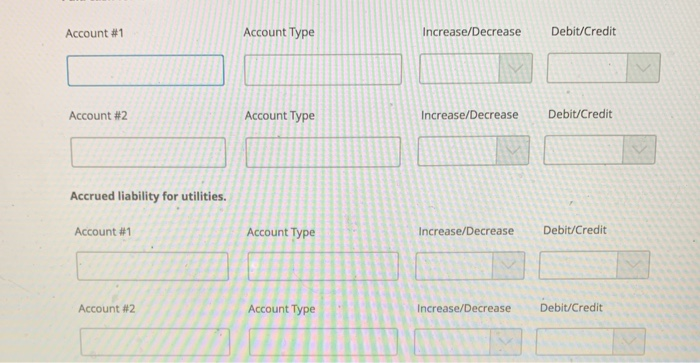Select Account Type field for Accrued liability Account #1

pyautogui.click(x=323, y=267)
